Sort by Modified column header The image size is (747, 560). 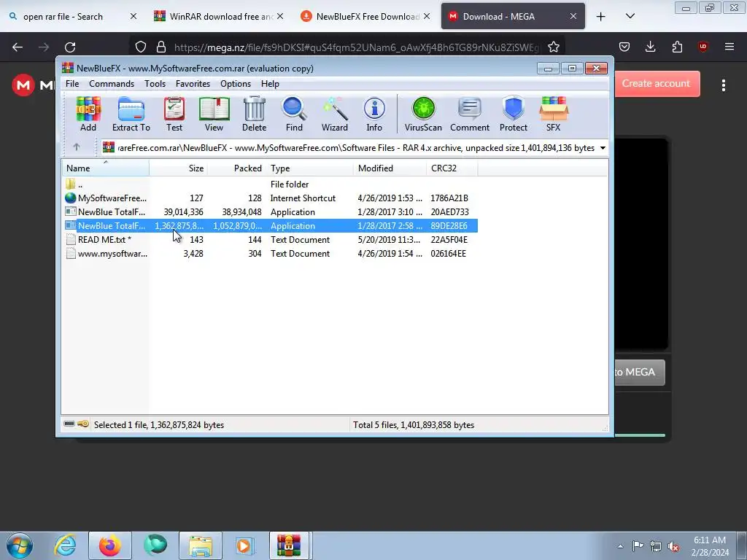click(x=390, y=168)
